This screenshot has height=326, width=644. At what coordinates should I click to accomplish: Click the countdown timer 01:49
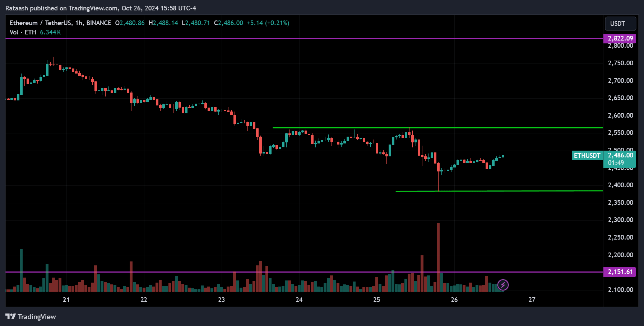616,163
